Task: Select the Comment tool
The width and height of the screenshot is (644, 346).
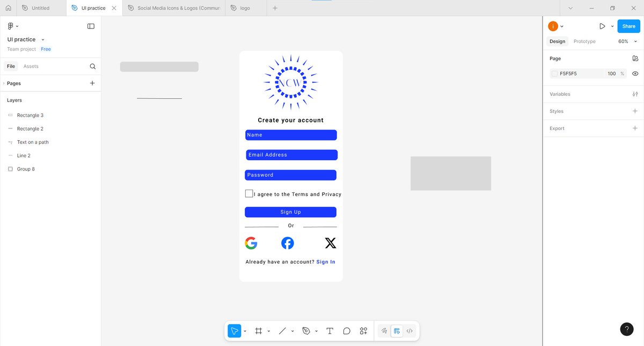Action: (x=347, y=331)
